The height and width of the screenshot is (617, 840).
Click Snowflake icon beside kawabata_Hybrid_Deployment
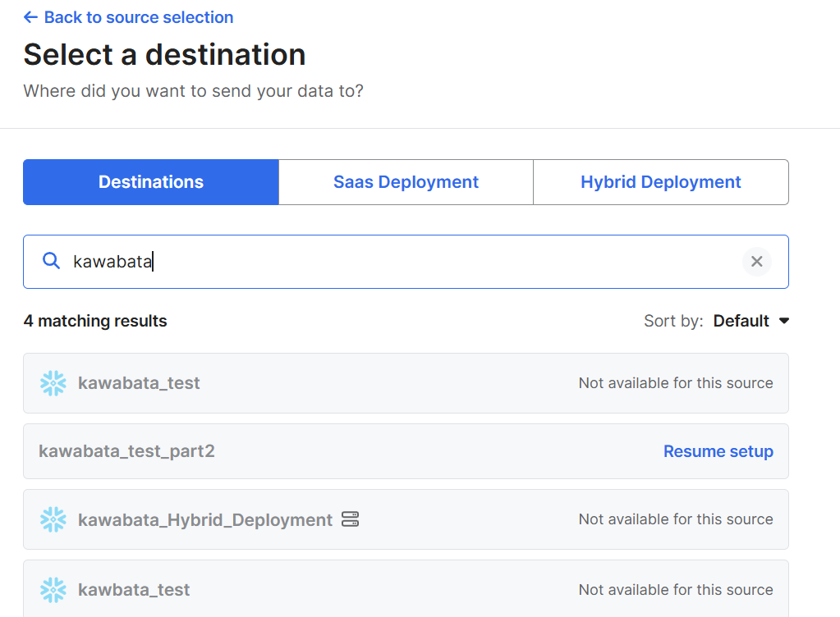coord(53,519)
